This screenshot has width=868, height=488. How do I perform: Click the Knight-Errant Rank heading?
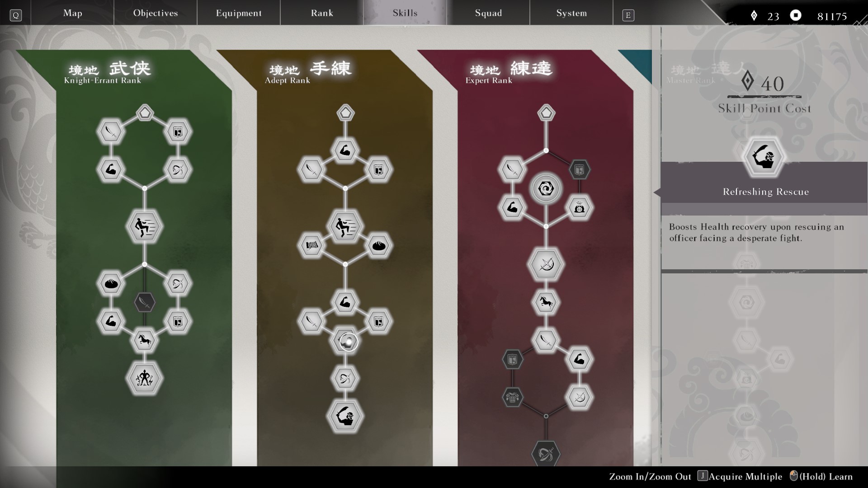click(x=103, y=80)
